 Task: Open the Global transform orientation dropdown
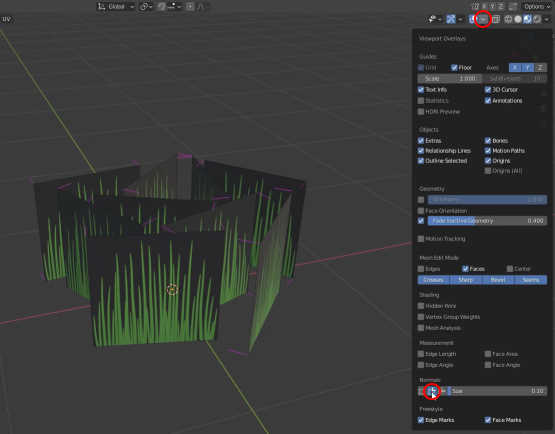tap(116, 6)
